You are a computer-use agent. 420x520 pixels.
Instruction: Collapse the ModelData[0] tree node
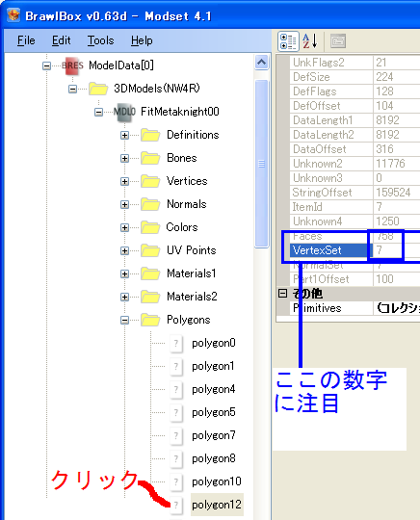coord(46,65)
